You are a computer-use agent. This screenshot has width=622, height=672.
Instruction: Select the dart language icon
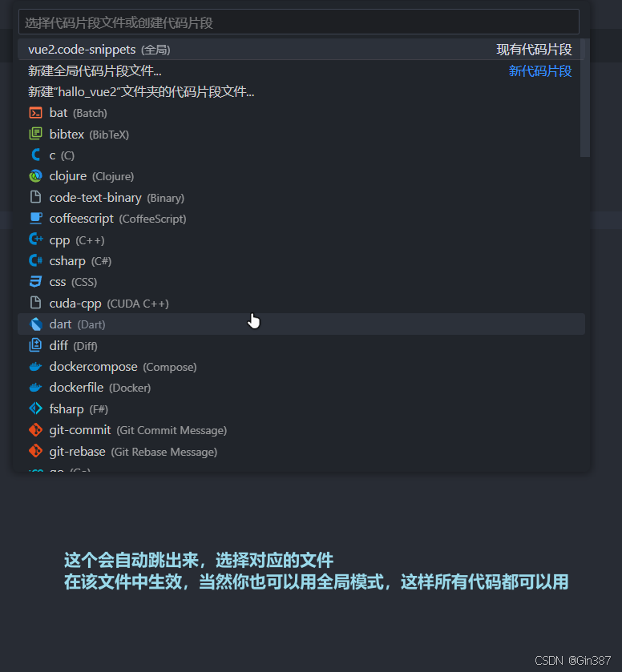point(35,324)
